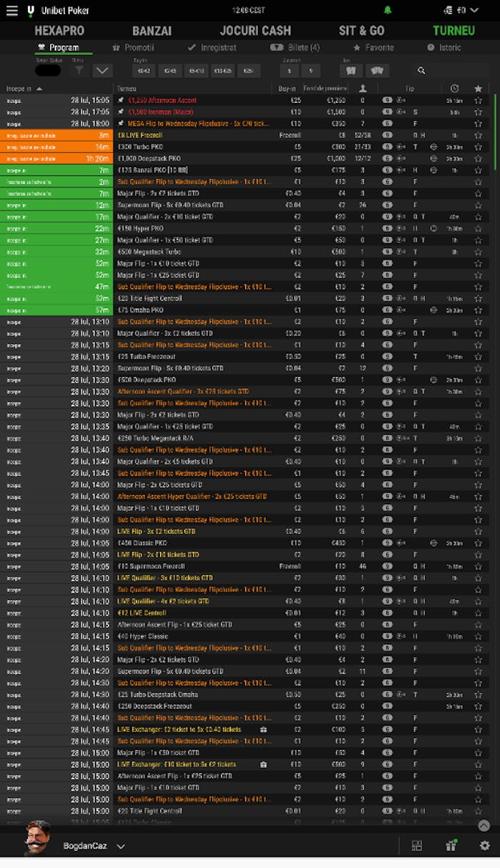Switch to the SIT & GO tab
Screen dimensions: 500x868
click(361, 31)
